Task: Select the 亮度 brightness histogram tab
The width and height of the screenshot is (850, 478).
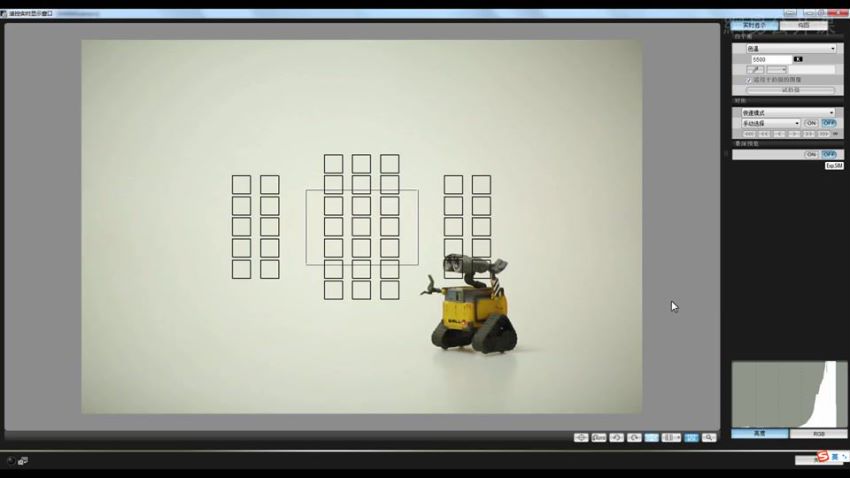Action: point(759,434)
